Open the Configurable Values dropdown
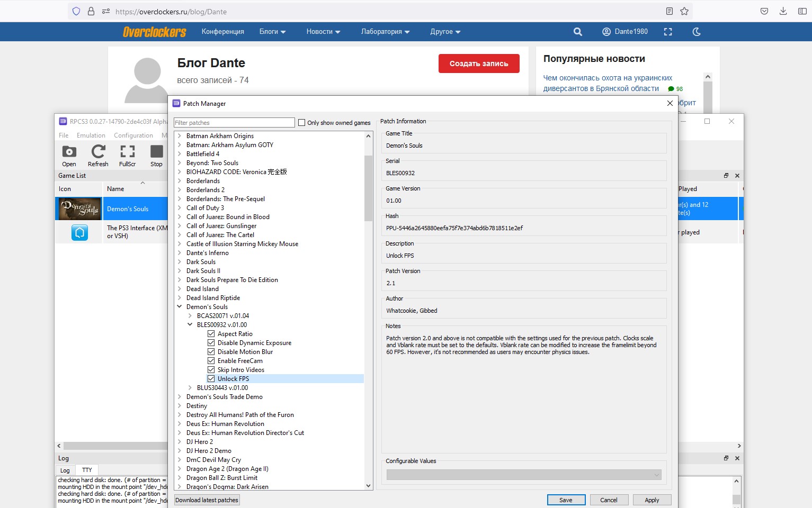Image resolution: width=812 pixels, height=508 pixels. (x=524, y=475)
